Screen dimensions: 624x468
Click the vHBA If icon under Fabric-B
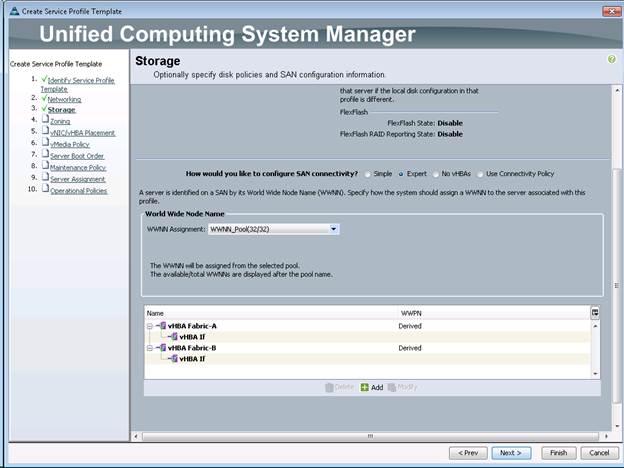coord(174,359)
